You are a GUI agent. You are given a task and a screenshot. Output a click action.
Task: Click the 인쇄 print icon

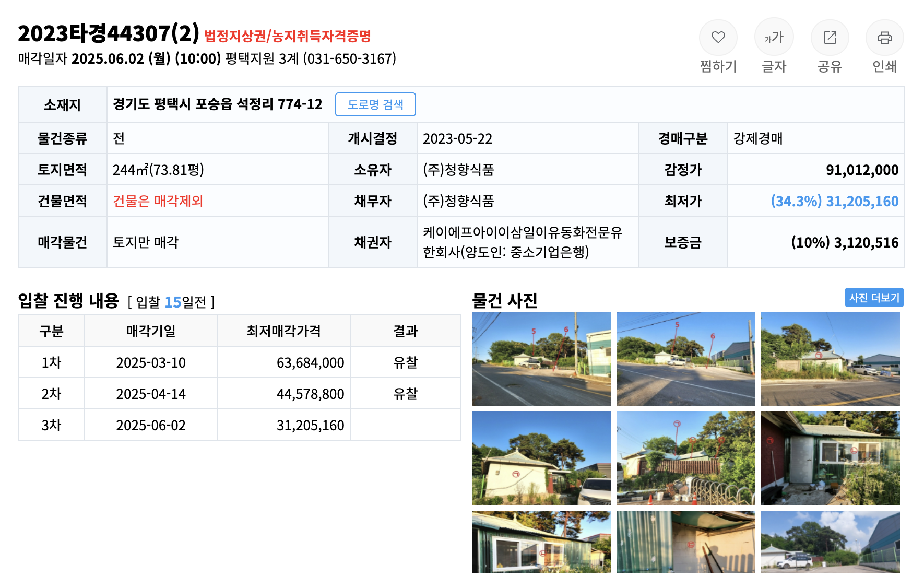pyautogui.click(x=885, y=38)
